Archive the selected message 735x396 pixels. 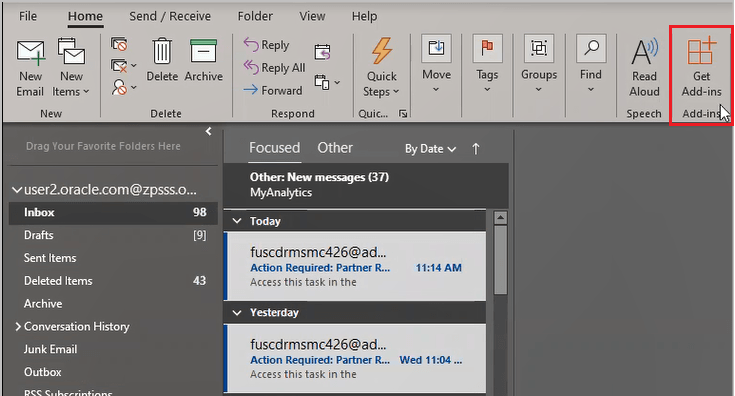203,60
